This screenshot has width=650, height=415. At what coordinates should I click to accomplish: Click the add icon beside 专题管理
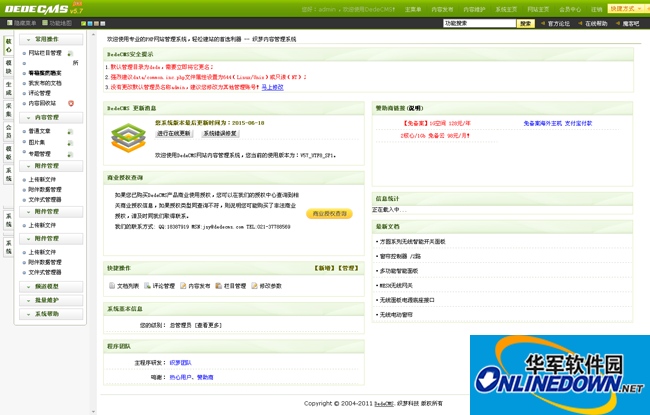pyautogui.click(x=70, y=155)
